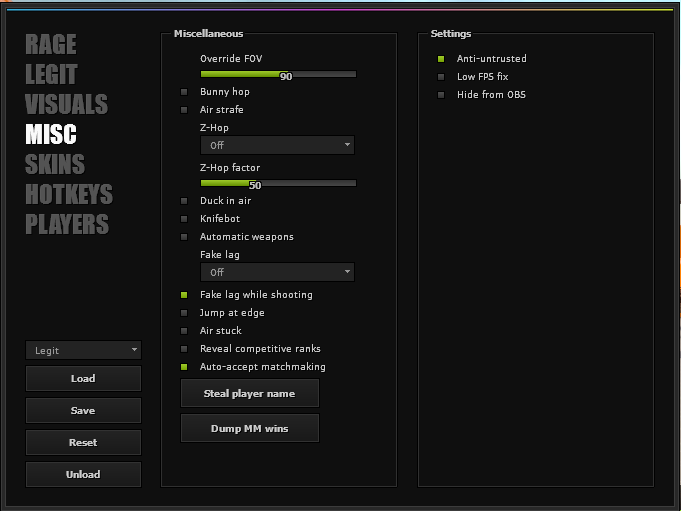Click the Fake lag label
Screen dimensions: 681x511
click(x=220, y=255)
